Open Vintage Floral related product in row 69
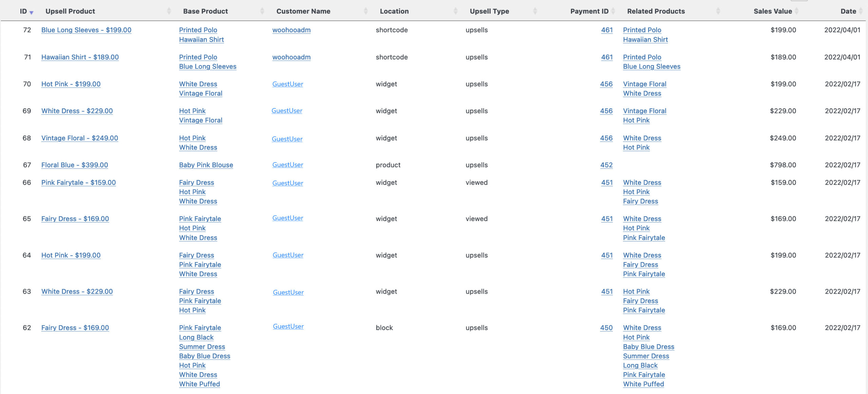 645,111
